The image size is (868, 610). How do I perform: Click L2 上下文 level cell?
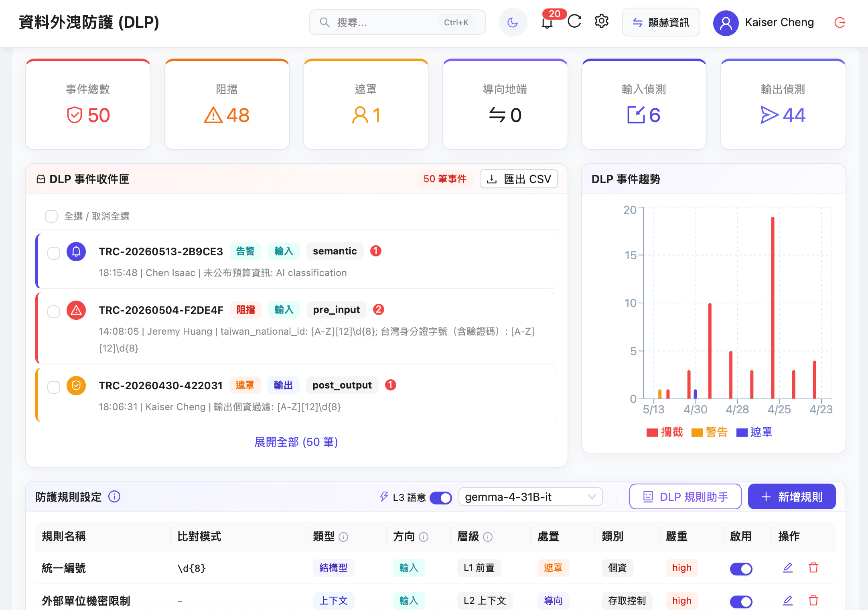(x=485, y=601)
